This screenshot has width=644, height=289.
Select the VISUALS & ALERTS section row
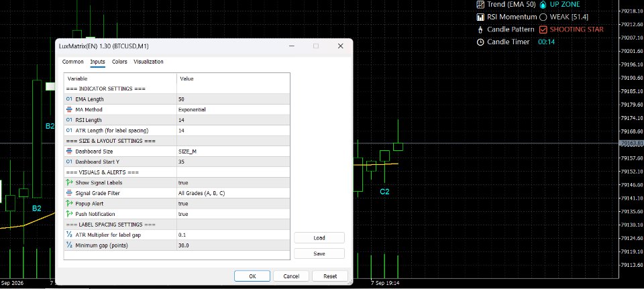[x=177, y=172]
